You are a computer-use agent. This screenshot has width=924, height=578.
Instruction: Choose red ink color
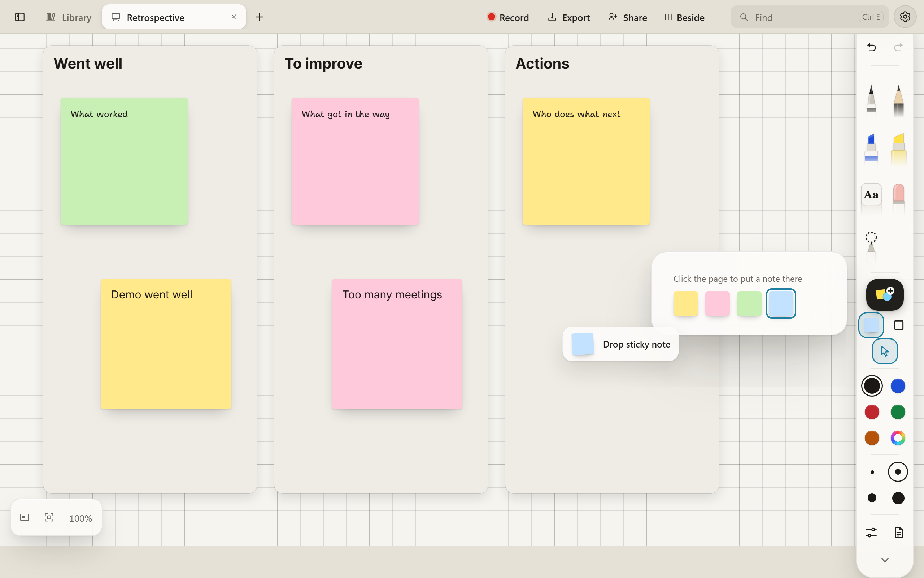[x=872, y=412]
